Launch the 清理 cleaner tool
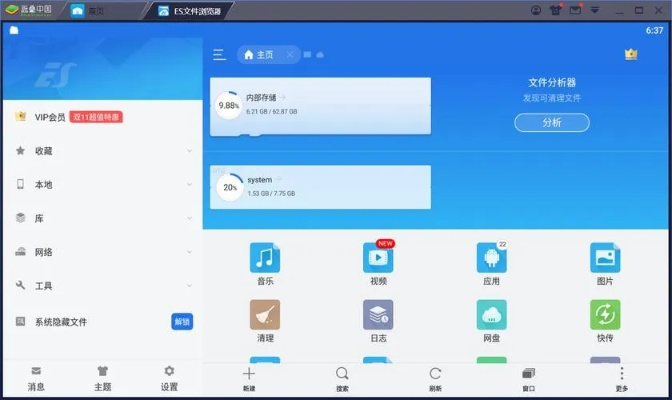Viewport: 672px width, 400px height. pyautogui.click(x=265, y=316)
